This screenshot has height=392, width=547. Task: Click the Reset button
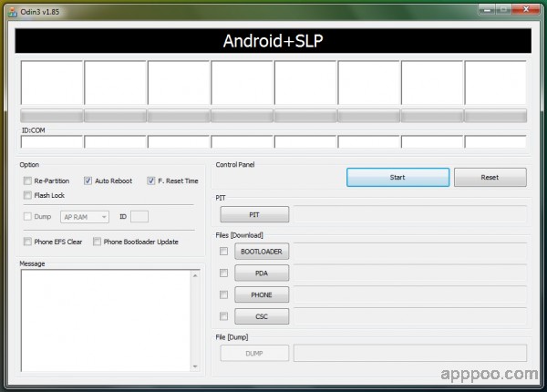490,177
